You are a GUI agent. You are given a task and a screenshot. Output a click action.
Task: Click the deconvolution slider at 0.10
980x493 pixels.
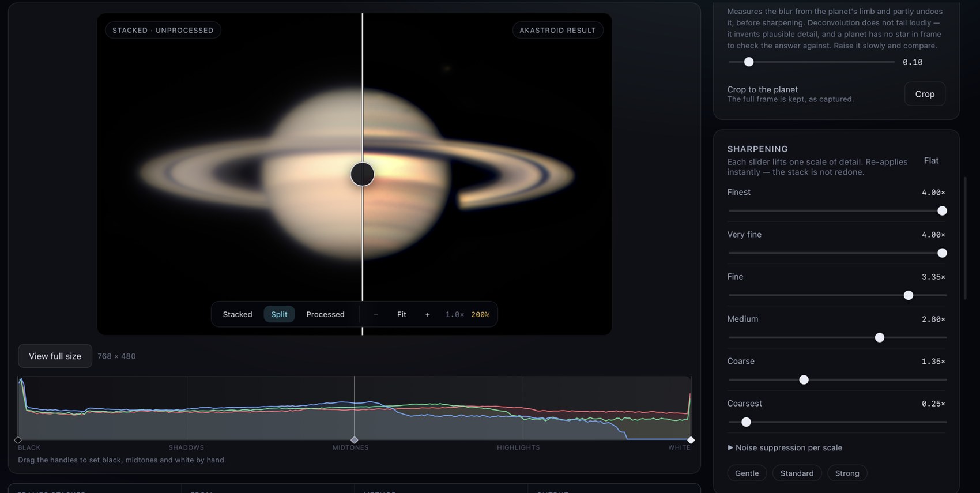click(811, 62)
